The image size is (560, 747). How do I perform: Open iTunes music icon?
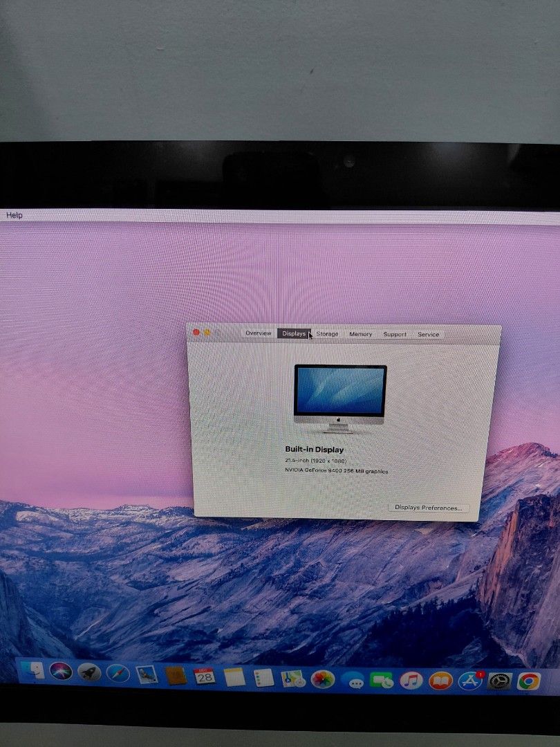coord(411,681)
